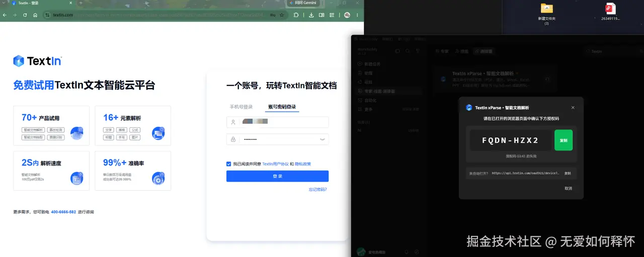Open the 26349119 PDF desktop file
The height and width of the screenshot is (257, 644).
click(x=610, y=12)
